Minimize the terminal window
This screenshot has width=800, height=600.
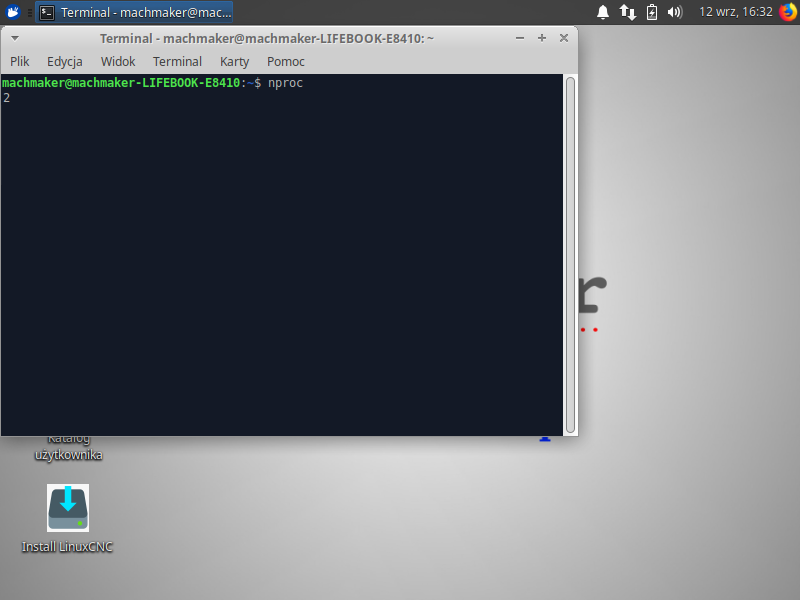[x=521, y=38]
